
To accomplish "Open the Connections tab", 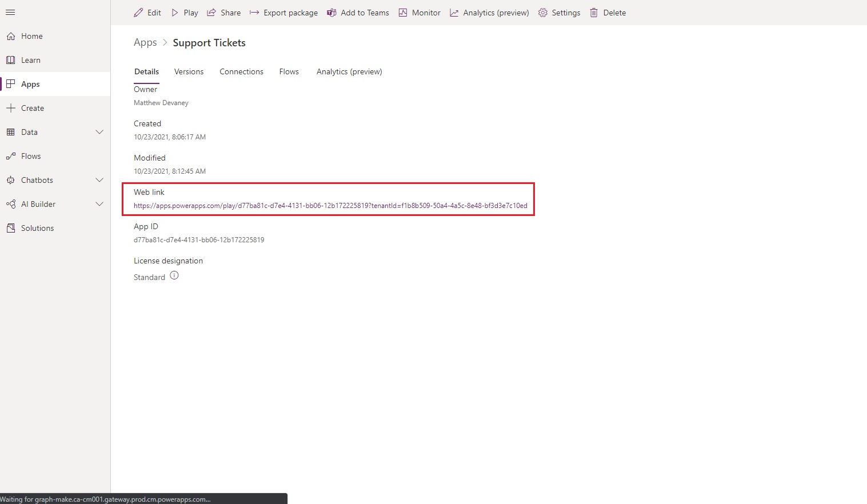I will coord(241,71).
